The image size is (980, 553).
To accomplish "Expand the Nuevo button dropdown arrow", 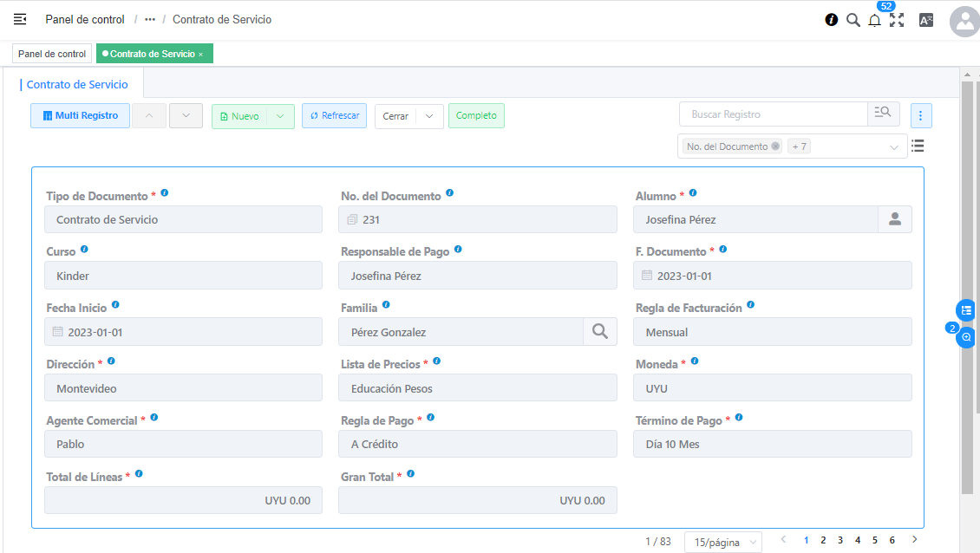I will (x=280, y=116).
